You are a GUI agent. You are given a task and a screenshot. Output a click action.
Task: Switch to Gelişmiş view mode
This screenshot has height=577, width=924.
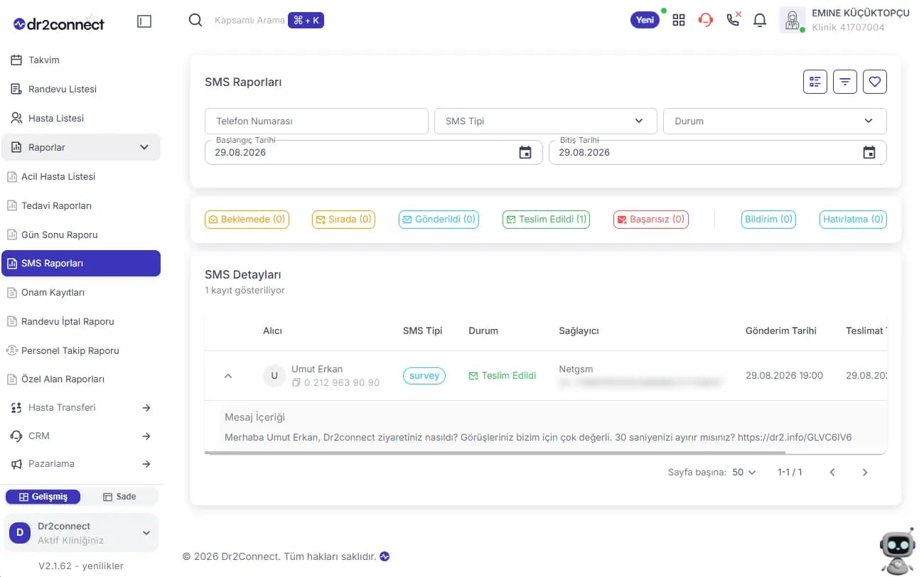coord(43,497)
